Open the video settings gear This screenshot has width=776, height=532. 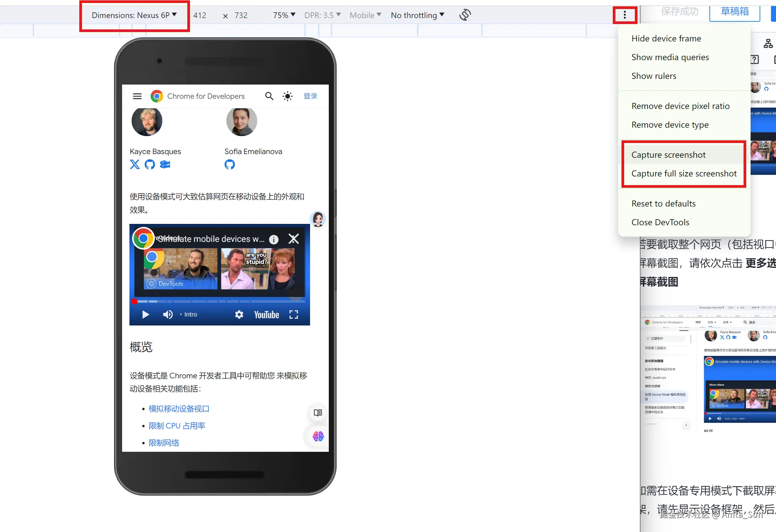pyautogui.click(x=239, y=314)
